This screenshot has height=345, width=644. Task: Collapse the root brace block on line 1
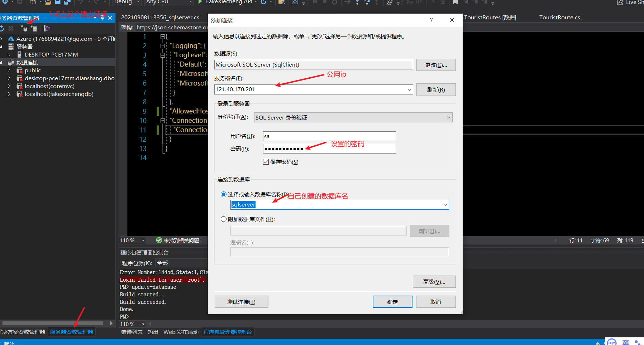click(163, 37)
